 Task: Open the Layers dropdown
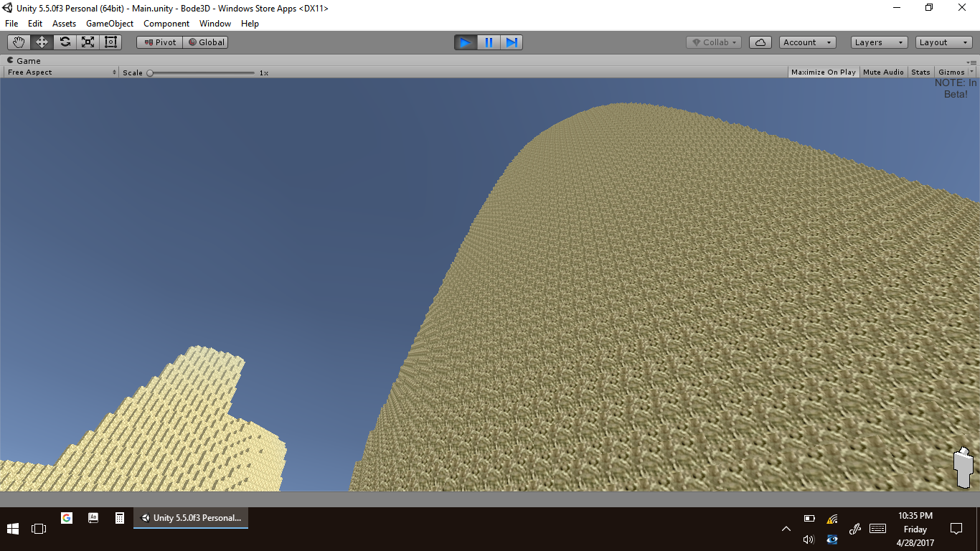click(879, 42)
